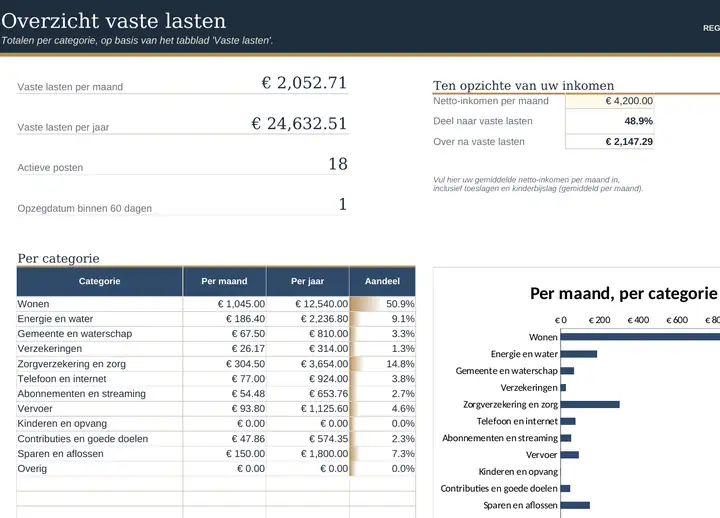Click the yearly amount € 2,236.80

pos(307,319)
